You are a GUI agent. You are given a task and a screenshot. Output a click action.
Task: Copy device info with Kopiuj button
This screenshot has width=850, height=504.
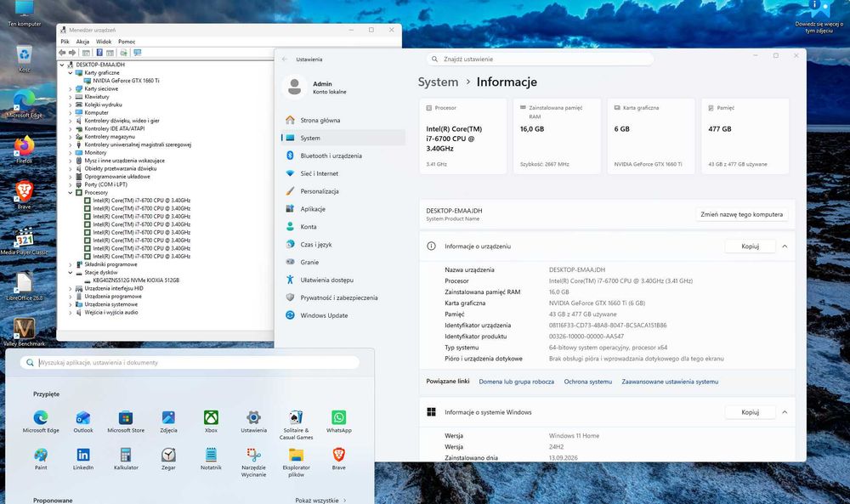(751, 246)
